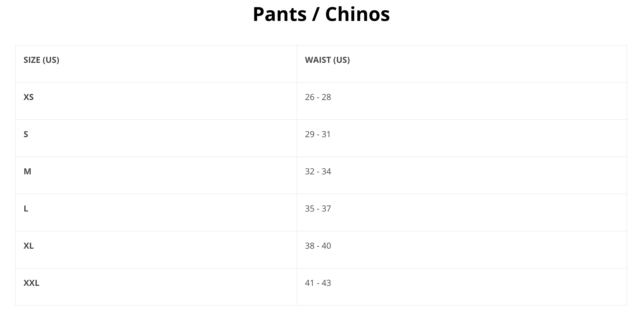Select the XS size cell
This screenshot has height=323, width=644.
(29, 97)
